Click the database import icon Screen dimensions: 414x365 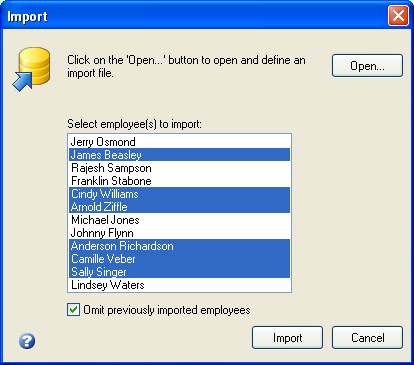click(x=31, y=69)
